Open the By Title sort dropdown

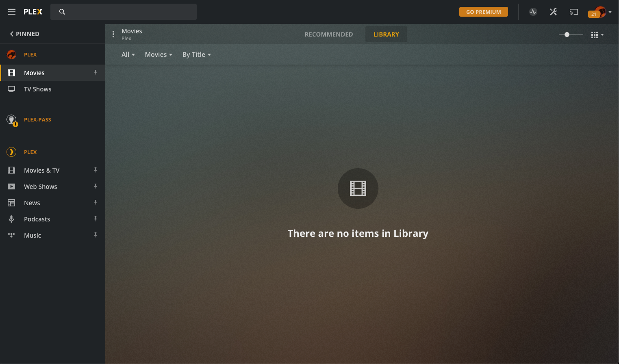click(x=197, y=54)
